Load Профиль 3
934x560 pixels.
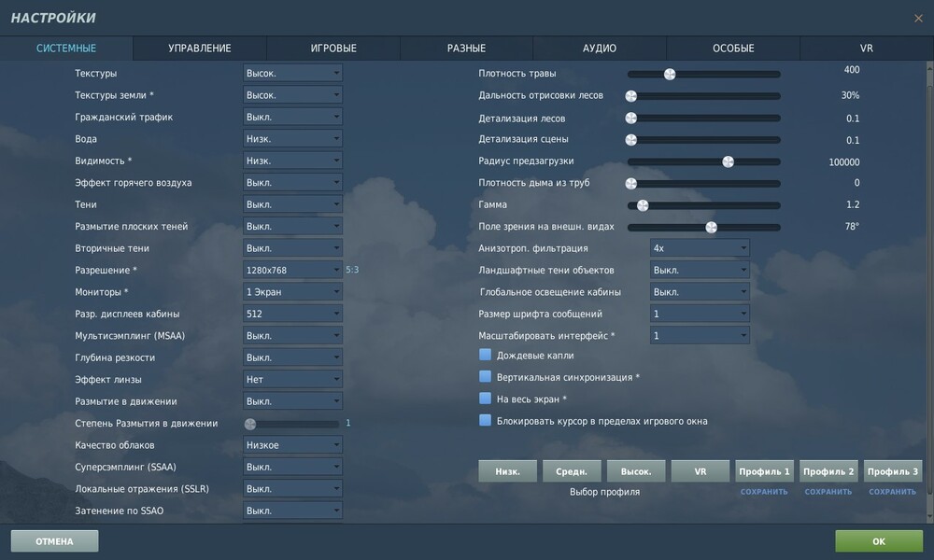(x=893, y=471)
